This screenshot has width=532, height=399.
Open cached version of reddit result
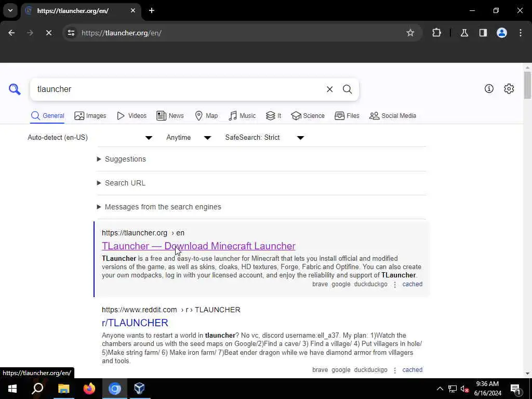pos(412,369)
